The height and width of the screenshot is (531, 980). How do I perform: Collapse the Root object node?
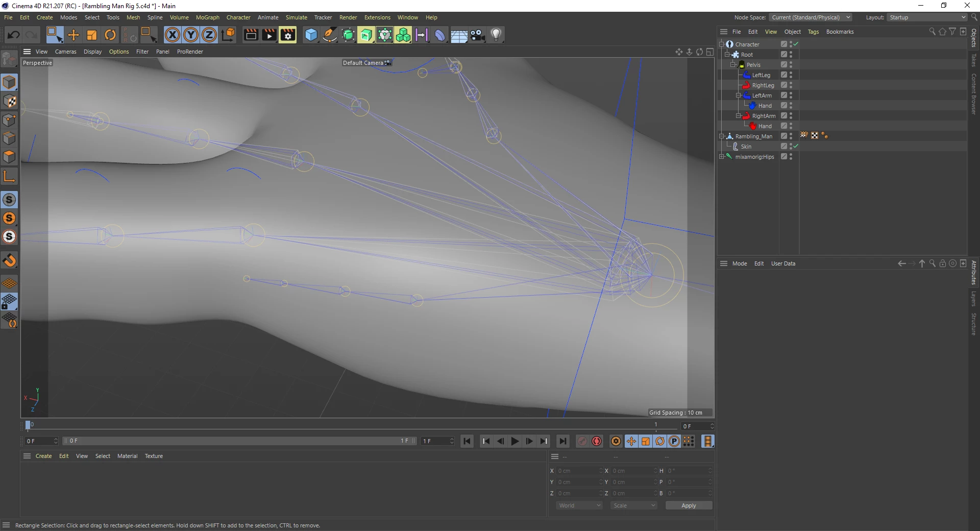tap(727, 55)
